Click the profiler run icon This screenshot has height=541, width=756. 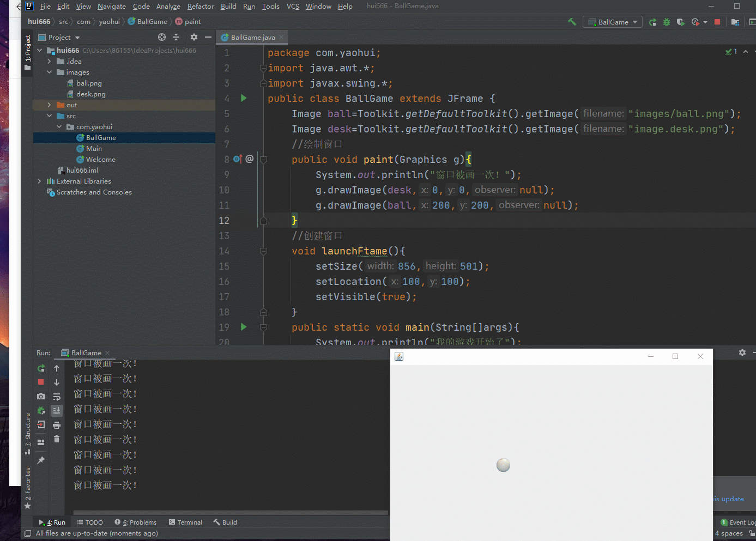[695, 22]
